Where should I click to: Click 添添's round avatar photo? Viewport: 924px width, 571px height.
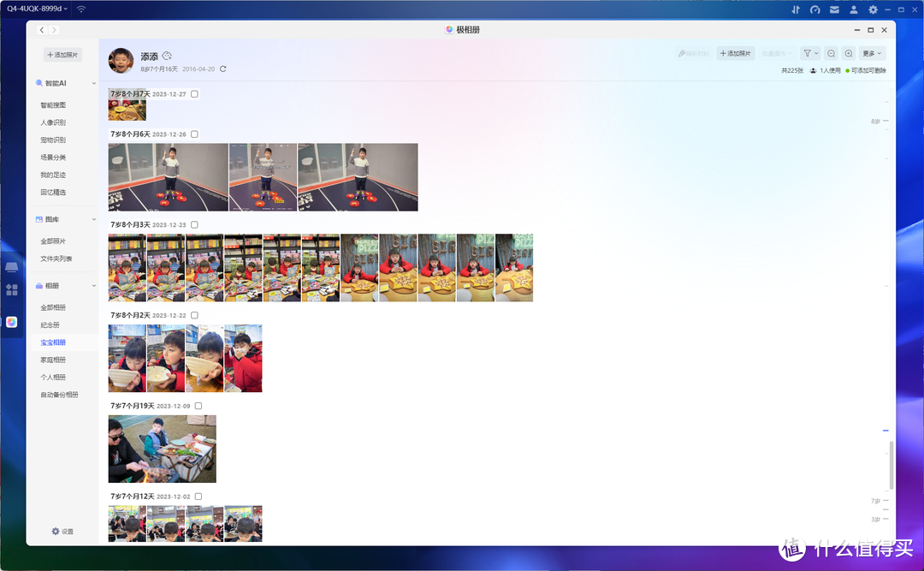[x=121, y=61]
